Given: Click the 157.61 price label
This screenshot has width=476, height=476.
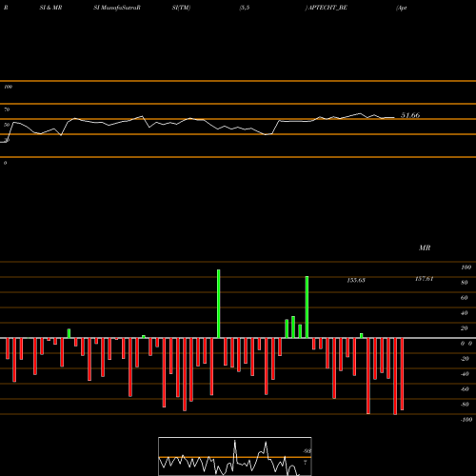Looking at the screenshot, I should (x=425, y=279).
